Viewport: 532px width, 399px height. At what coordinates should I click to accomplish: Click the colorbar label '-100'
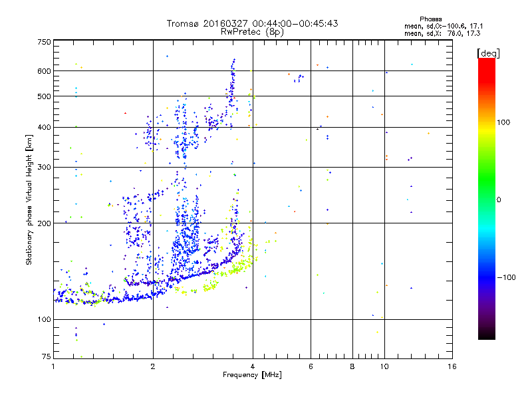click(x=507, y=277)
